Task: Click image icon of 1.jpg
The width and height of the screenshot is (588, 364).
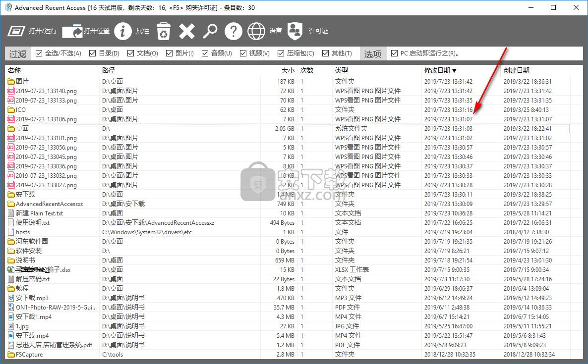Action: click(x=11, y=326)
